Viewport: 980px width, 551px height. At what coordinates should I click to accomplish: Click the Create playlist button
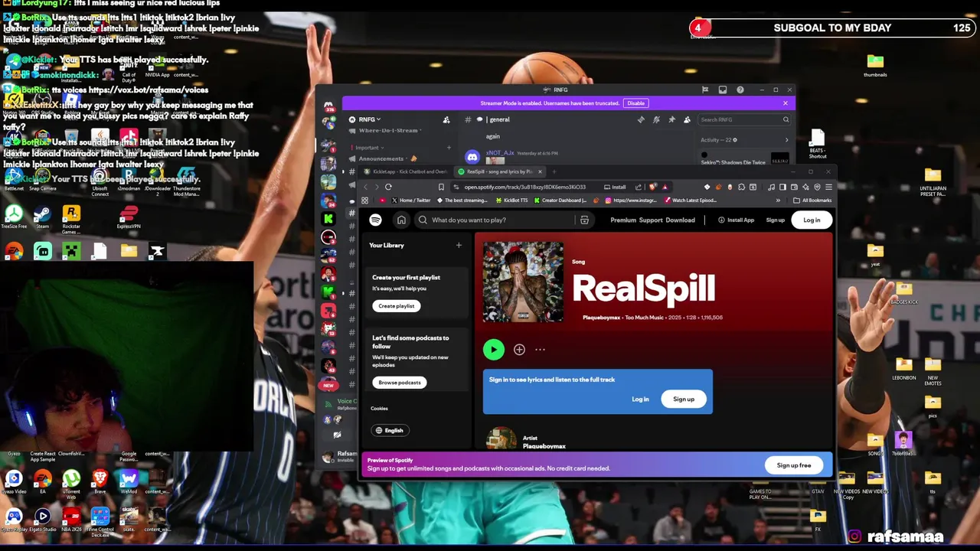396,306
